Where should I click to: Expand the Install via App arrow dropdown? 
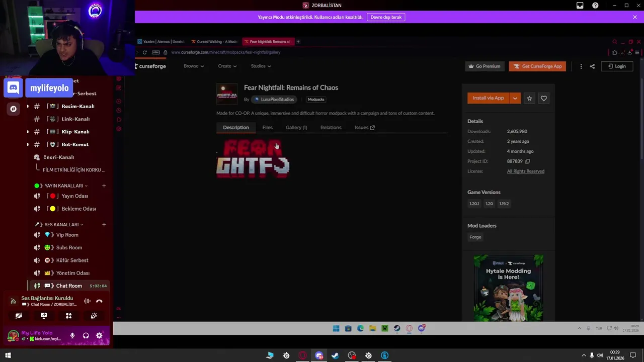515,99
